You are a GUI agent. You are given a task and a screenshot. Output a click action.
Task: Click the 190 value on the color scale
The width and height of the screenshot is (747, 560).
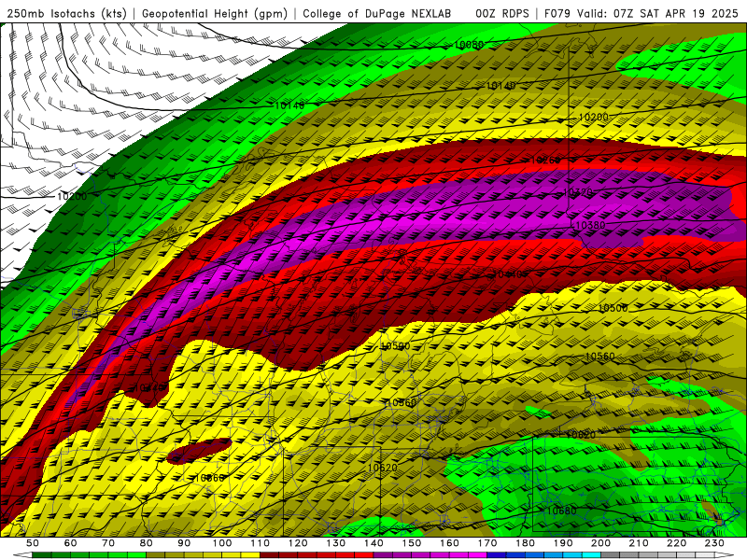(563, 543)
